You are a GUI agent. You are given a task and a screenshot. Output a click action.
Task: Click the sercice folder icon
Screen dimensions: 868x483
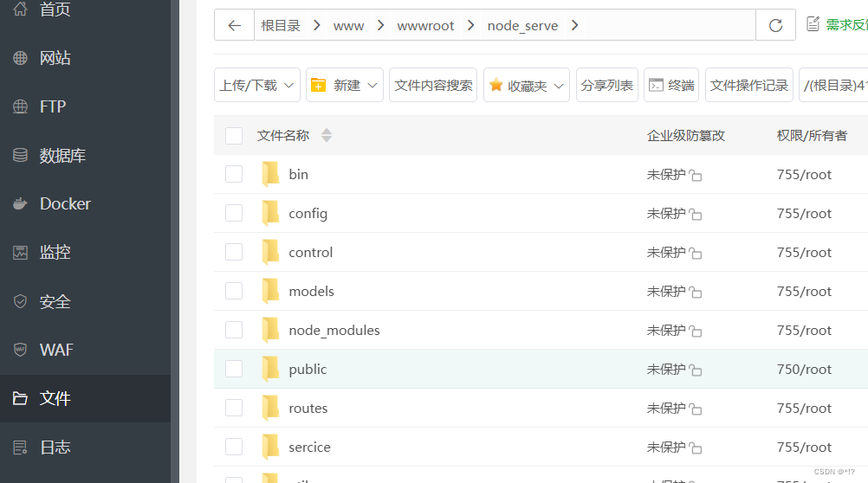pyautogui.click(x=270, y=447)
